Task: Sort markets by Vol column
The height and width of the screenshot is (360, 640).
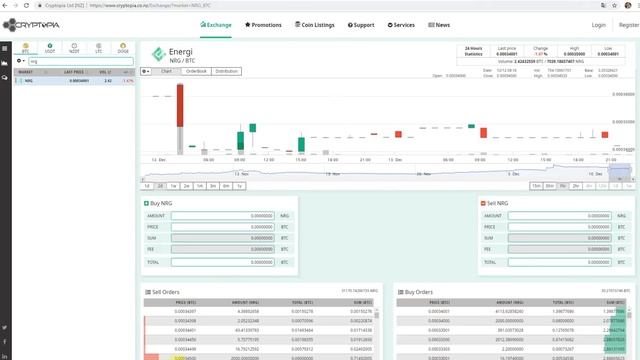Action: click(105, 72)
